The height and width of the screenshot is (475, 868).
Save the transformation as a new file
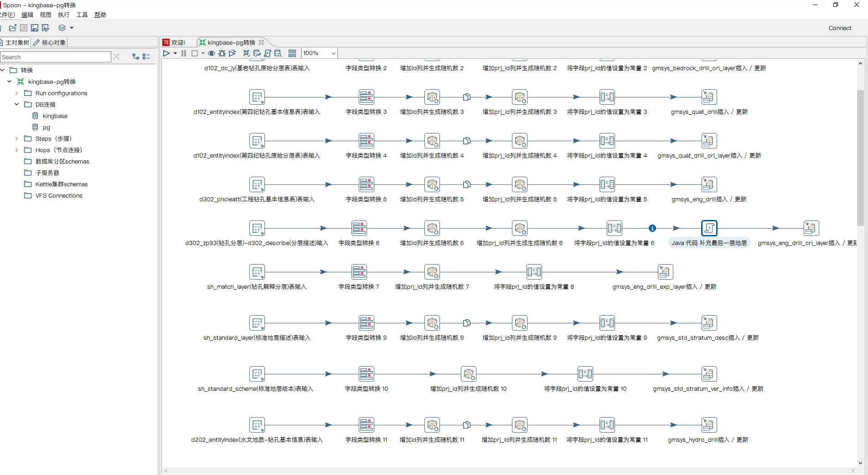pyautogui.click(x=46, y=28)
